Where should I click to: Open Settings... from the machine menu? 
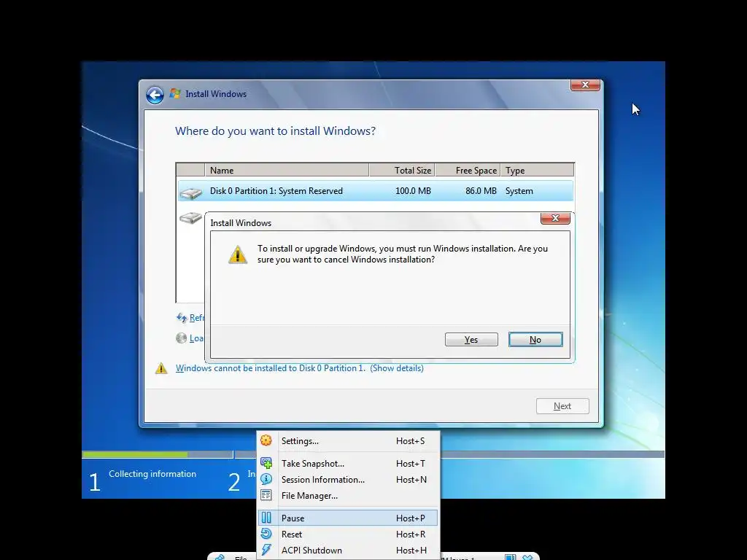click(348, 441)
